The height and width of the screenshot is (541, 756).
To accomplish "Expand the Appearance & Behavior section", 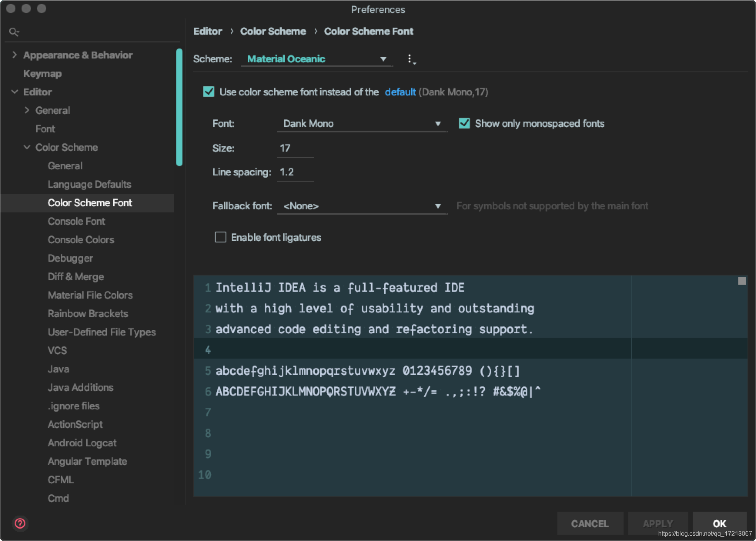I will (15, 55).
